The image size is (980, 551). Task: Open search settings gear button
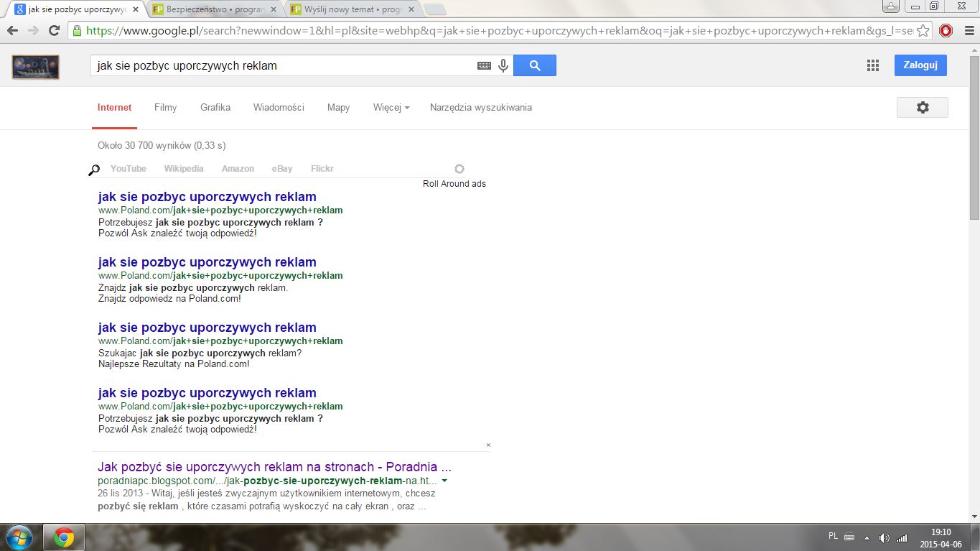point(922,107)
